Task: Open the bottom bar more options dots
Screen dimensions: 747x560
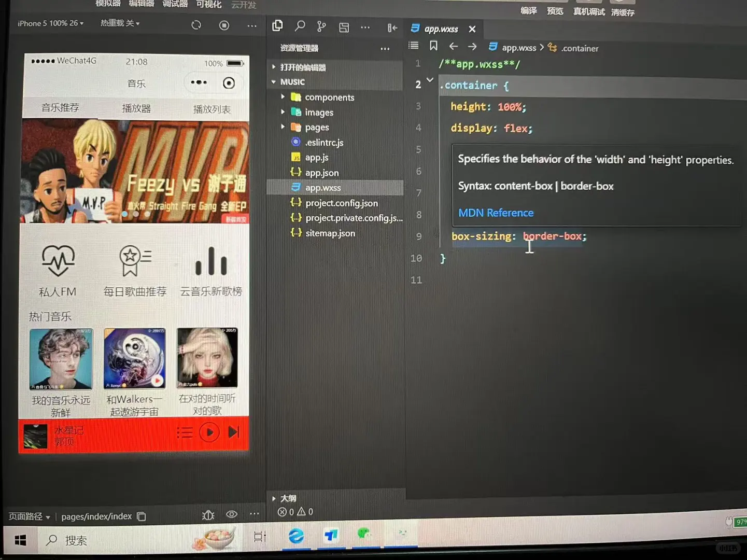Action: [254, 514]
